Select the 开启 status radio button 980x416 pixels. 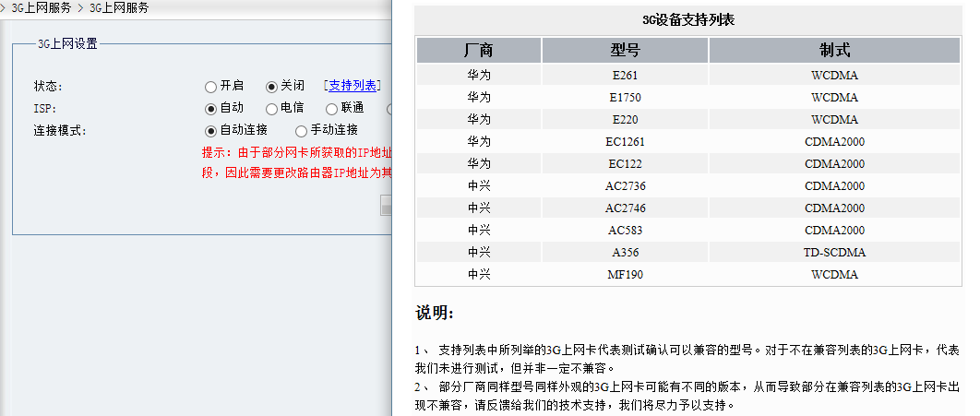[211, 87]
